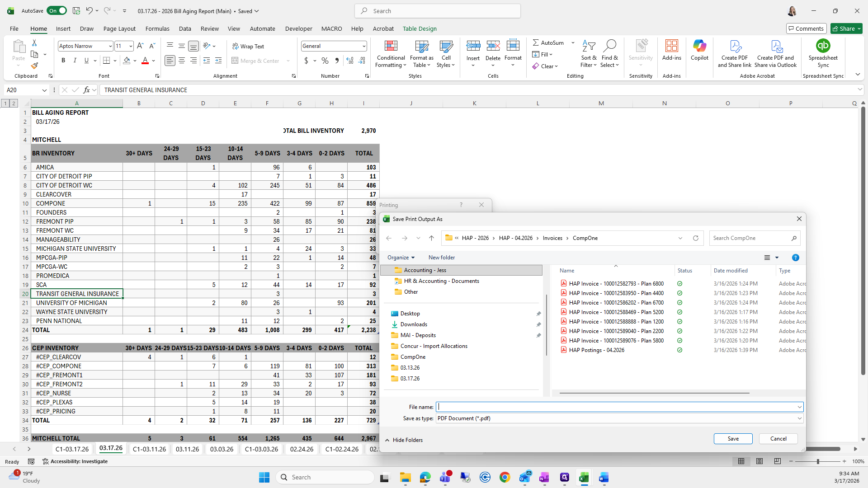Click the Format Painter icon
Screen dimensions: 868x488
tap(34, 66)
